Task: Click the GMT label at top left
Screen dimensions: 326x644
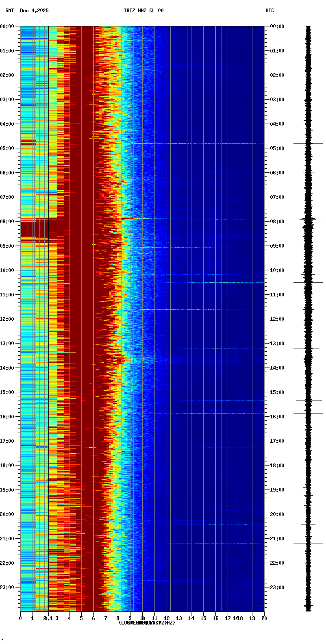Action: (x=9, y=11)
